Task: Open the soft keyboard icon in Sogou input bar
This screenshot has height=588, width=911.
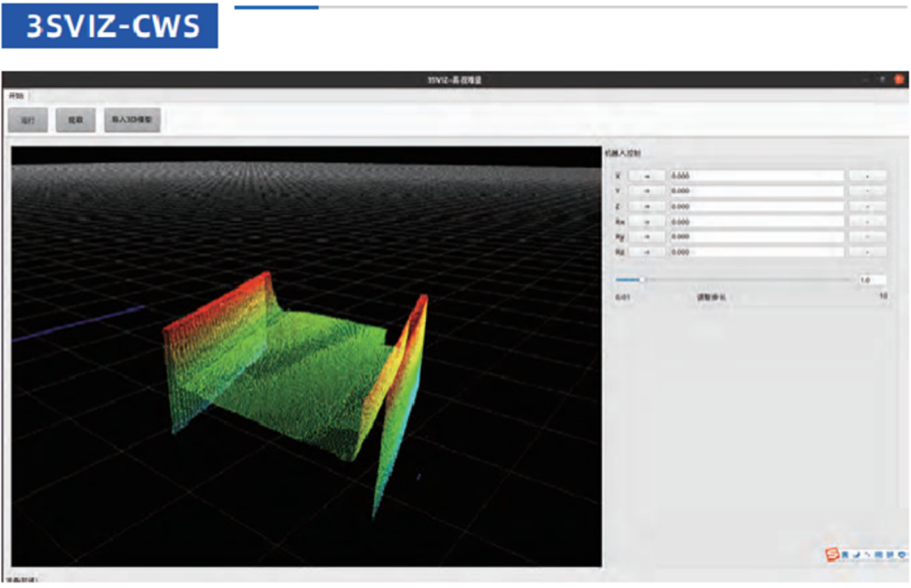Action: point(878,555)
